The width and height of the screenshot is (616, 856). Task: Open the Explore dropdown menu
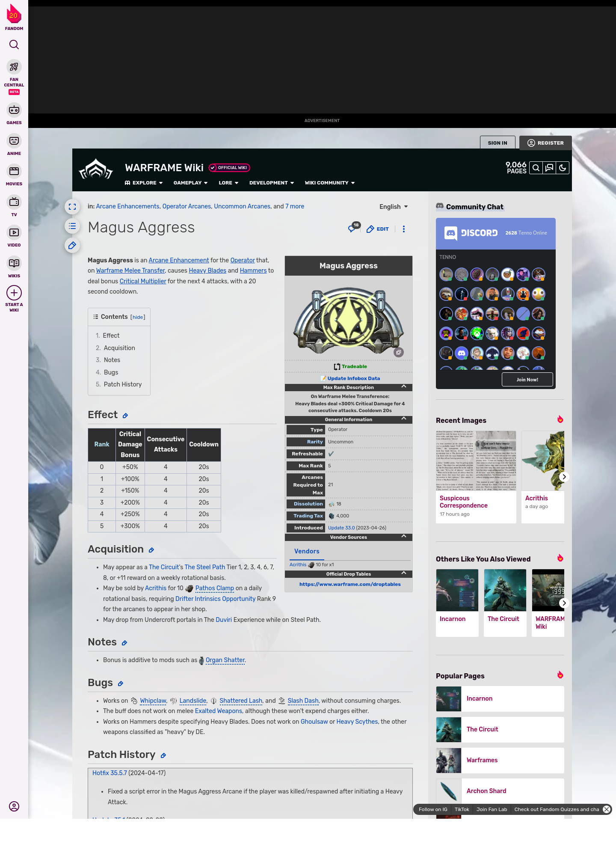click(144, 183)
